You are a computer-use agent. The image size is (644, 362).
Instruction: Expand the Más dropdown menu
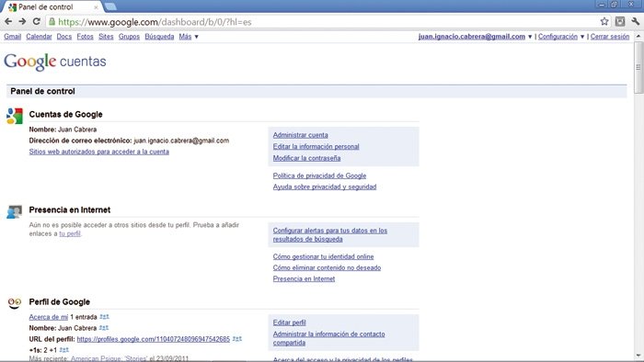tap(189, 37)
